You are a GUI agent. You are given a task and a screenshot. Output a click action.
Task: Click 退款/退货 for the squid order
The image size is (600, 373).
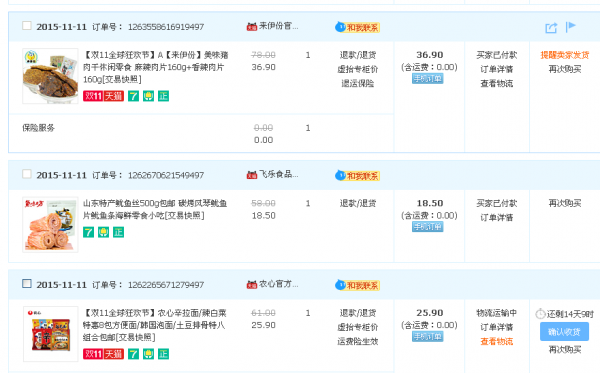[x=358, y=203]
